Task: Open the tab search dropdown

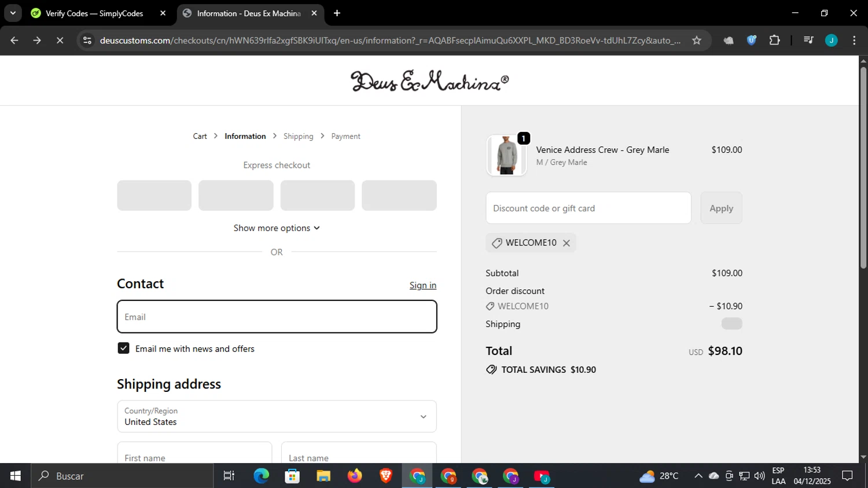Action: click(13, 13)
